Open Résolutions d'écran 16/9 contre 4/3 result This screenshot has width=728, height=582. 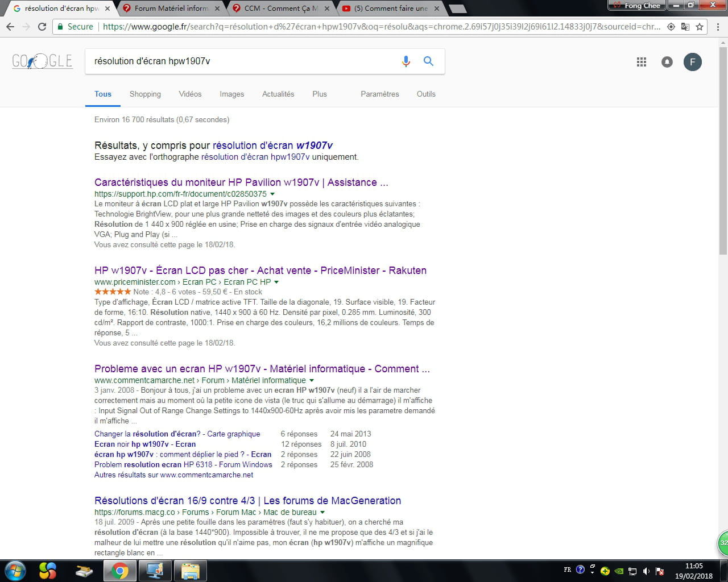click(x=248, y=501)
